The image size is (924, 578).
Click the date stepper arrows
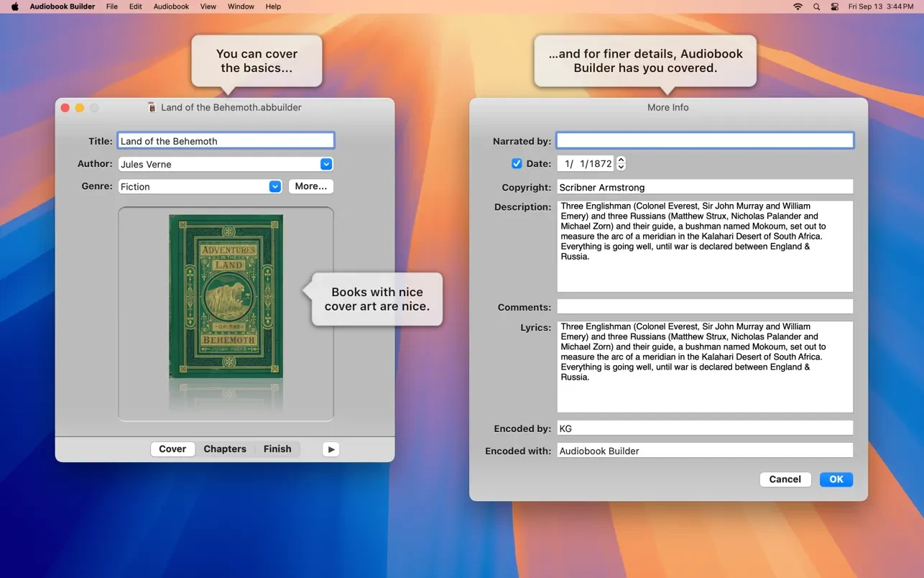622,163
